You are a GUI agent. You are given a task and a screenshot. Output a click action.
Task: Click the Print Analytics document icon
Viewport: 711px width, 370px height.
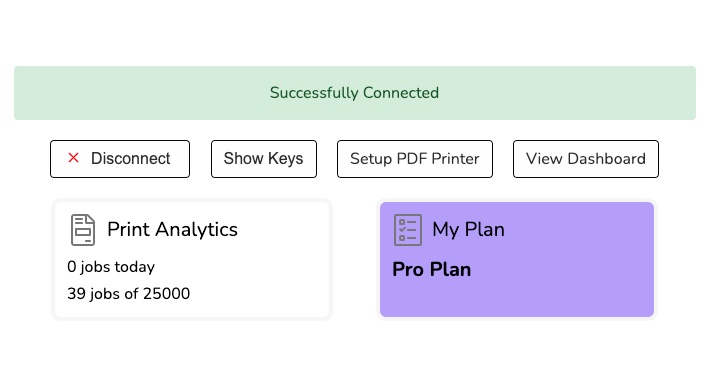[x=83, y=230]
